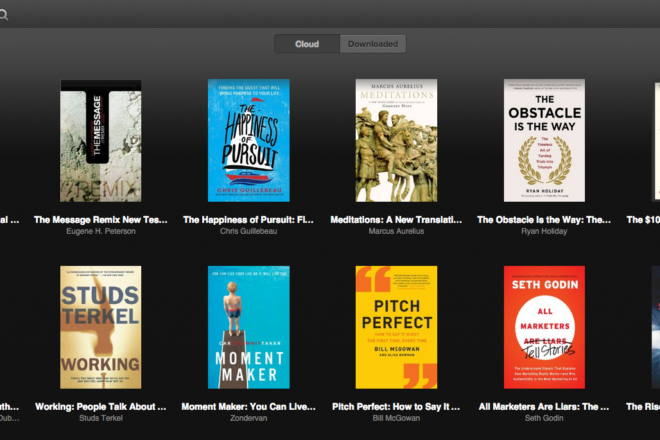660x440 pixels.
Task: Open All Marketers Are Liars cover
Action: pyautogui.click(x=544, y=327)
